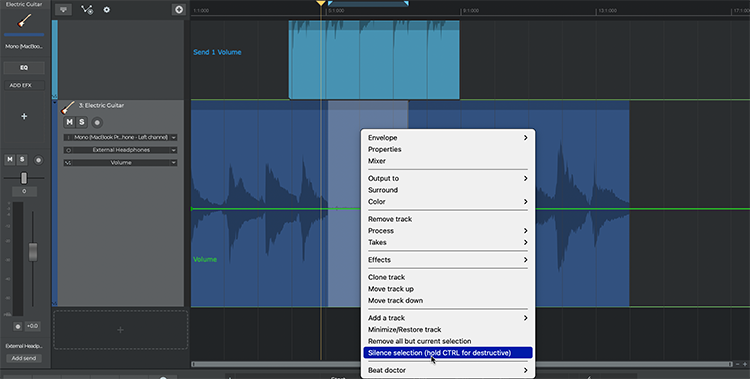Click External Headp... output label in mixer

(24, 346)
